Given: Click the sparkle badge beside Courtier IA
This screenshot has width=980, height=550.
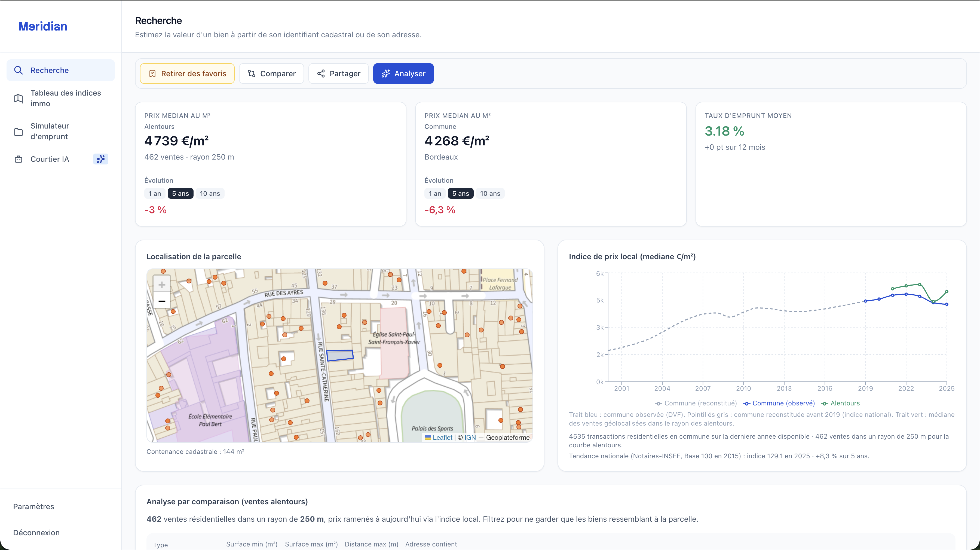Looking at the screenshot, I should tap(100, 159).
